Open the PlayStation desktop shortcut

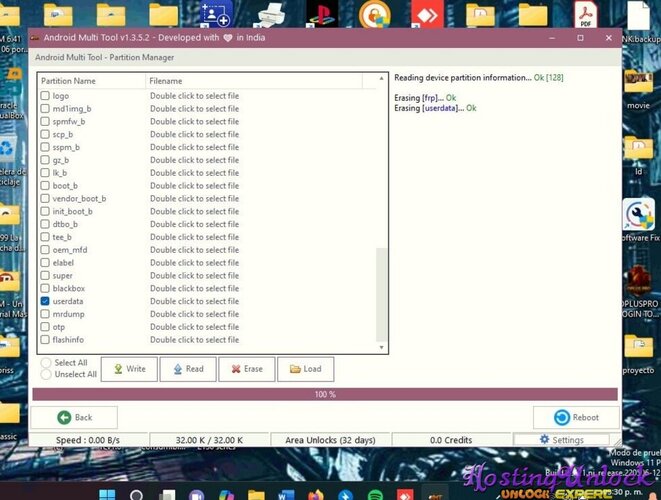coord(322,15)
